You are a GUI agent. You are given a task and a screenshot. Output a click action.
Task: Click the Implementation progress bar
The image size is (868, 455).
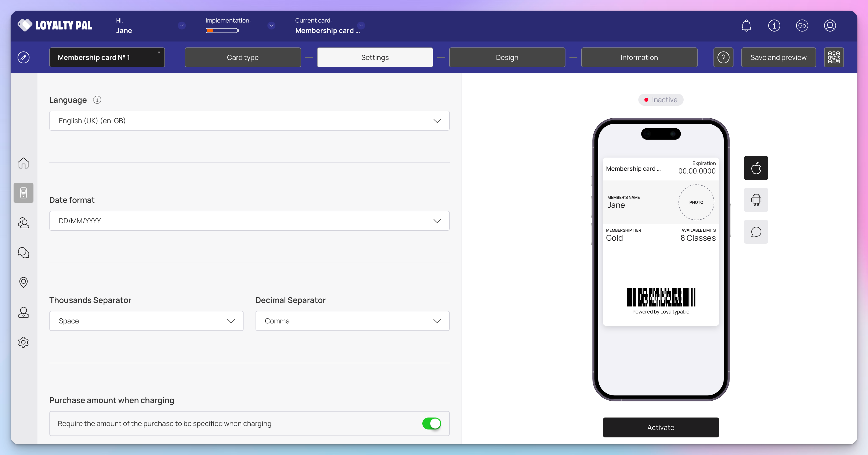(222, 31)
